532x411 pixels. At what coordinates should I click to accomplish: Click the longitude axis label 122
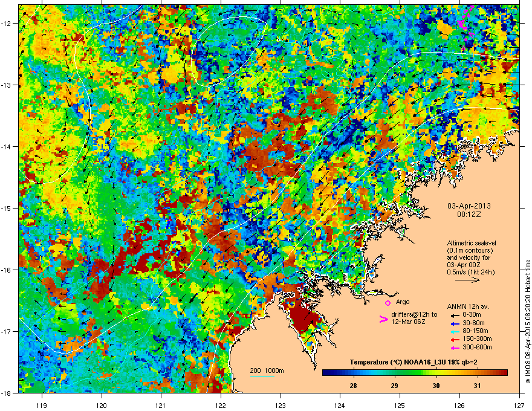pyautogui.click(x=221, y=405)
